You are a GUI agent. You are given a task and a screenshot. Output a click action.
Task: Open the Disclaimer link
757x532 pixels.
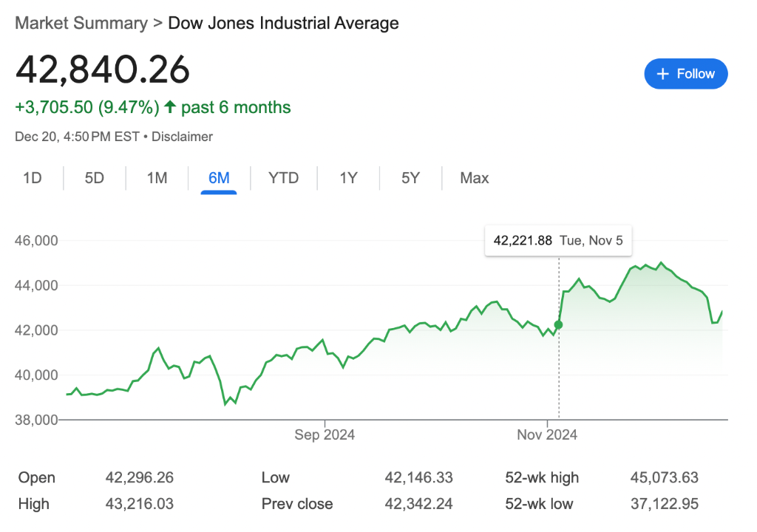click(x=182, y=137)
